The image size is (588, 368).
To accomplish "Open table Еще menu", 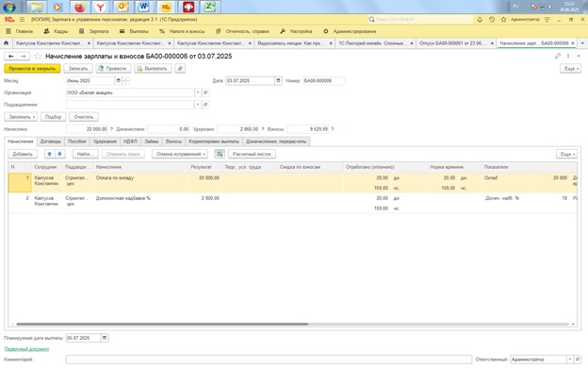I will (x=566, y=154).
